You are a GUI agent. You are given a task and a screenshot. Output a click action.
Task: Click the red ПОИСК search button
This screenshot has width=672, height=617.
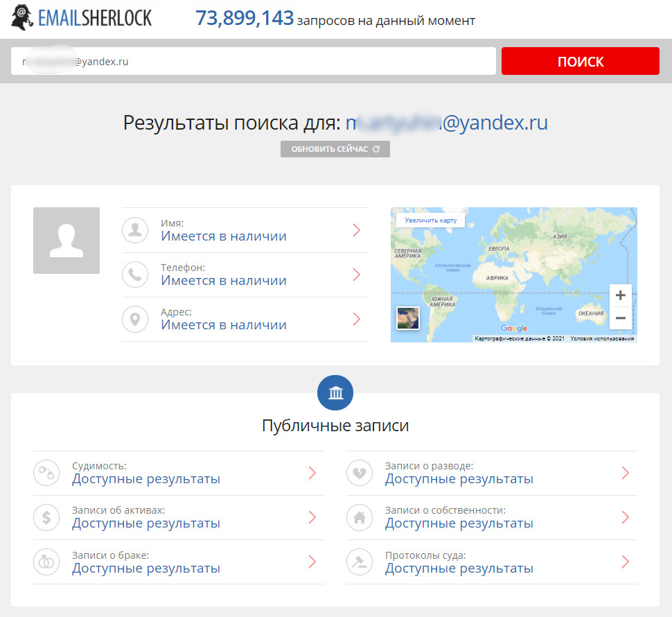click(581, 61)
